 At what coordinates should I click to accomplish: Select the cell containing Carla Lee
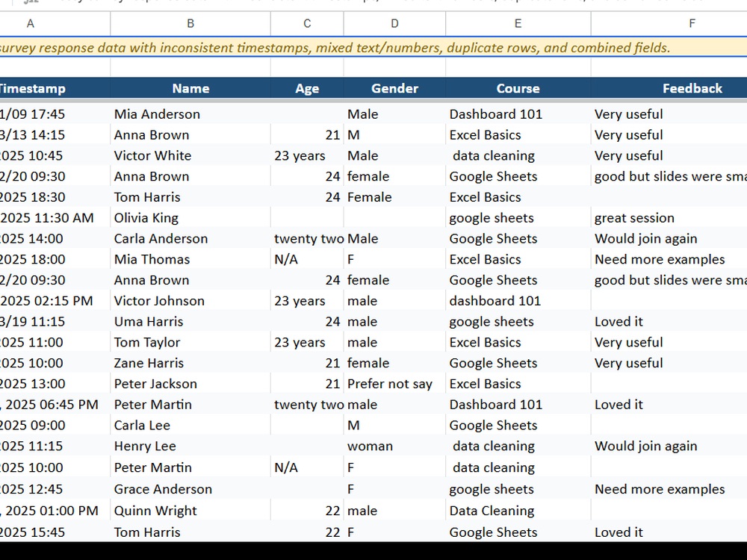pos(190,426)
